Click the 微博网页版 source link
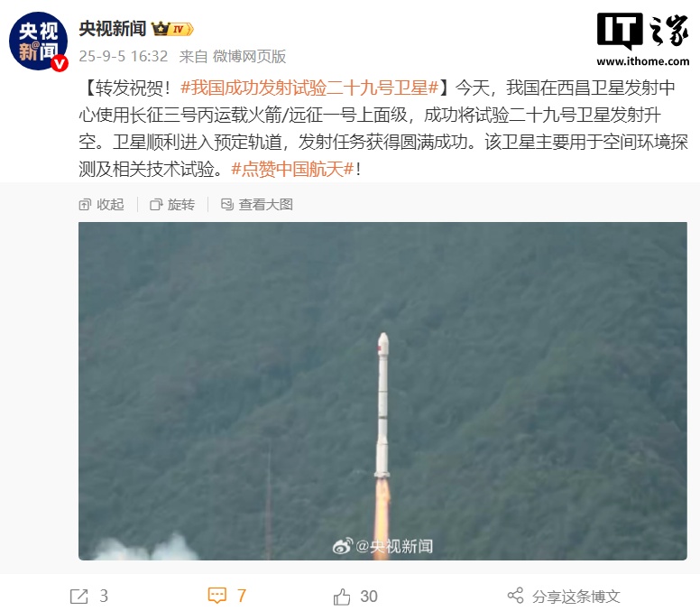This screenshot has height=611, width=700. pyautogui.click(x=249, y=56)
